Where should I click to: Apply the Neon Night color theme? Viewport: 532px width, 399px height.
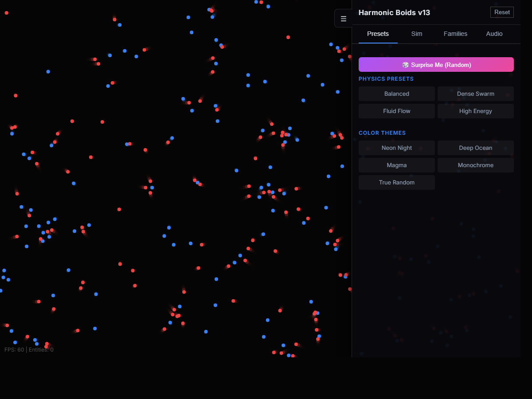point(396,148)
